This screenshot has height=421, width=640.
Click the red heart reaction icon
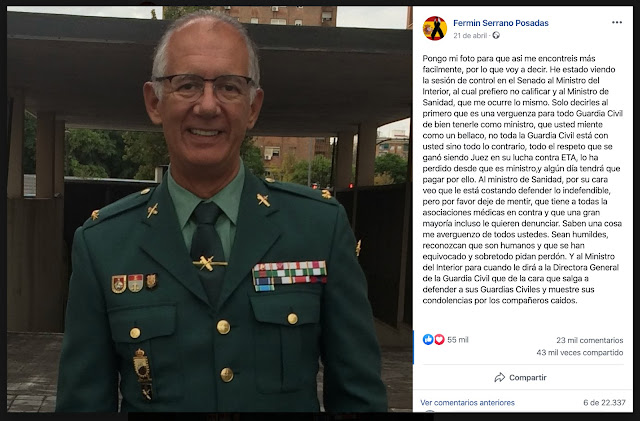tap(439, 339)
